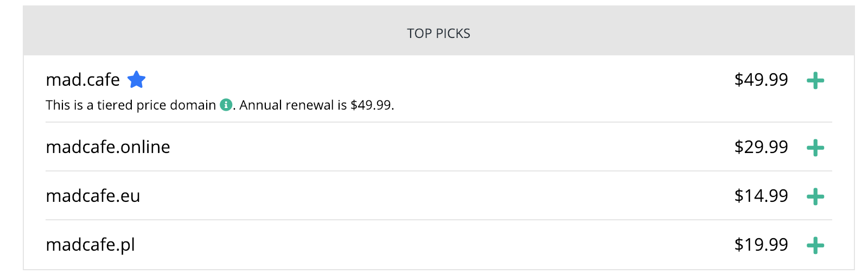Click the $49.99 price next to plus icon
Image resolution: width=868 pixels, height=280 pixels.
click(761, 80)
